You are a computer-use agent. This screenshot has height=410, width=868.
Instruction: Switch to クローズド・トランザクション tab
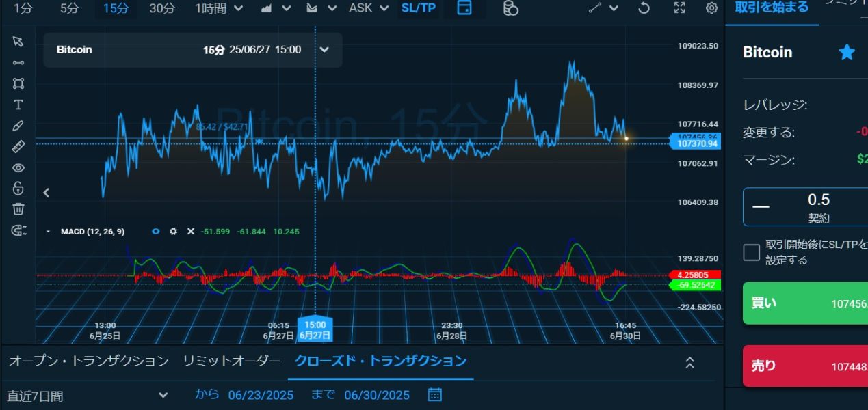380,361
